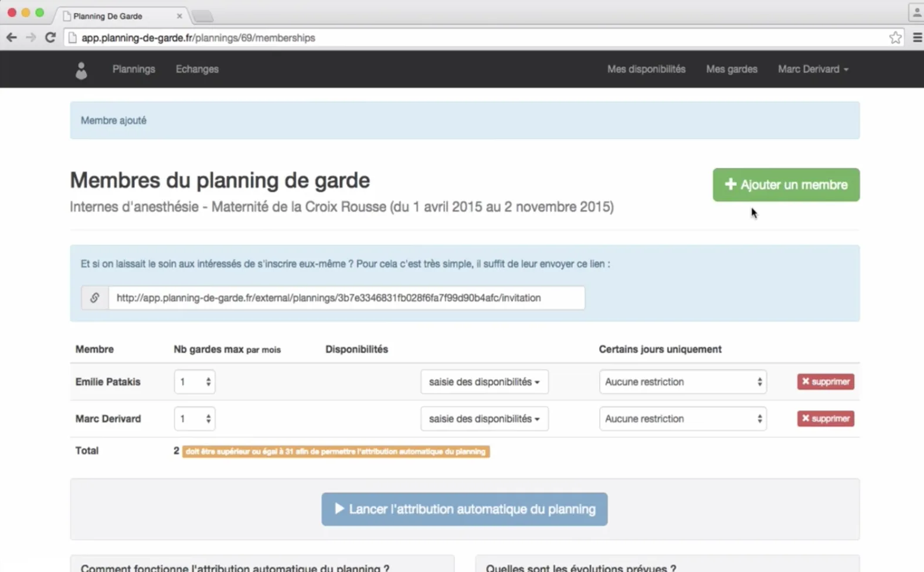Click the link icon beside invitation URL
The image size is (924, 572).
pos(94,298)
